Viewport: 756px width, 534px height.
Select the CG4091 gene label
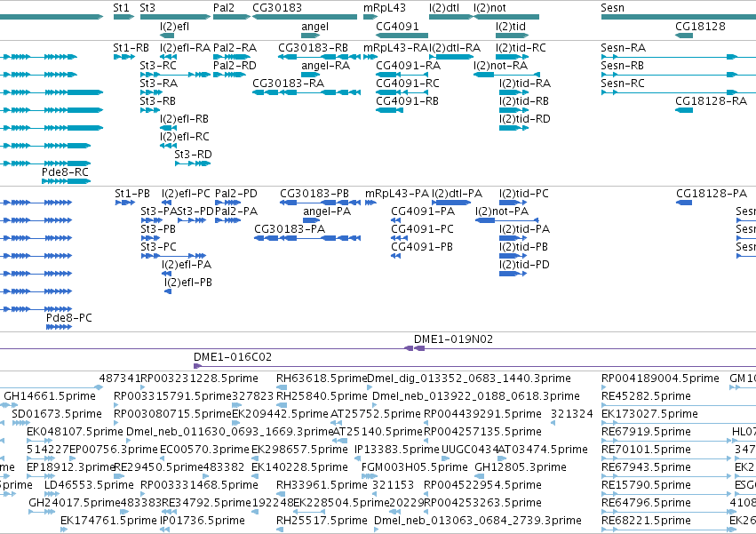pyautogui.click(x=397, y=26)
